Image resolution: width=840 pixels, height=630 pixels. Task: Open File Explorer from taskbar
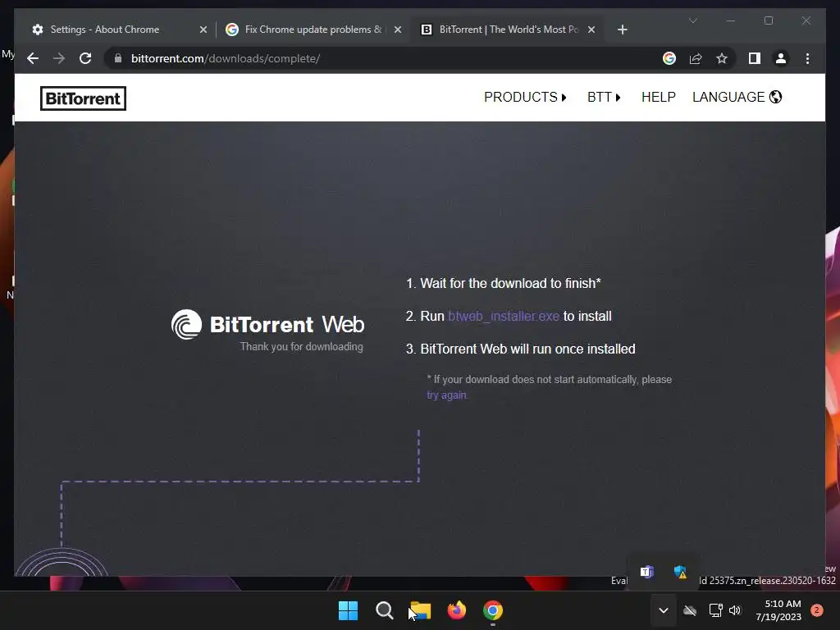421,610
